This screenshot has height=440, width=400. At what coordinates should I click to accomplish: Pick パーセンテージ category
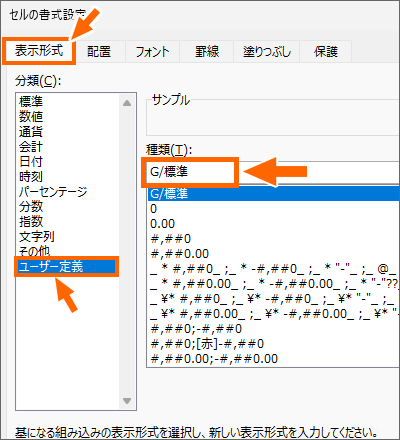pyautogui.click(x=53, y=192)
